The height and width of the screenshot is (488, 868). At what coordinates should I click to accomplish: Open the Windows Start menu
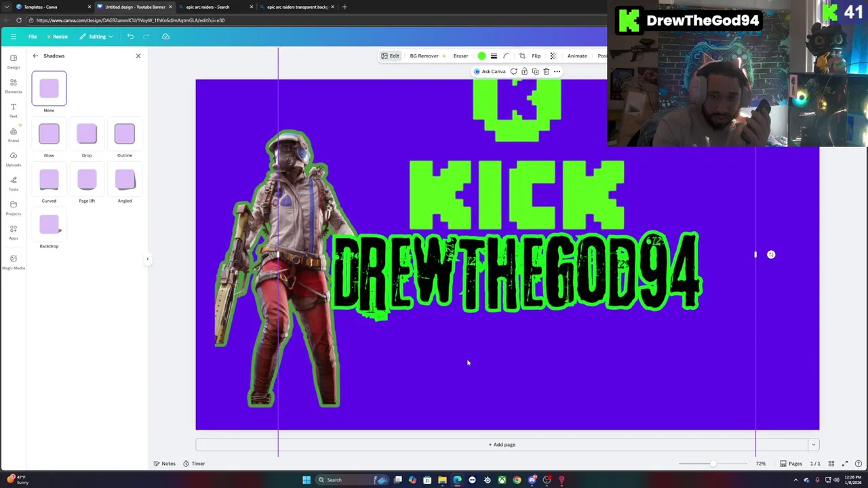point(307,480)
